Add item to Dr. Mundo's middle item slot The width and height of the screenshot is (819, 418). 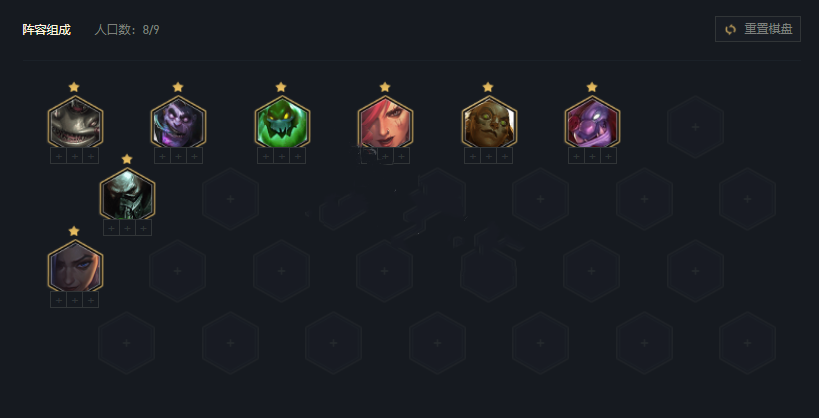tap(178, 156)
